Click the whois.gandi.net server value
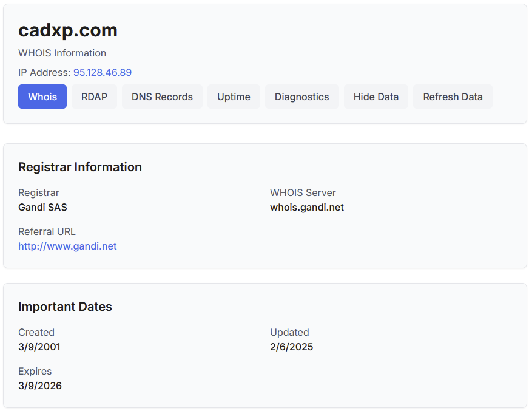This screenshot has height=411, width=532. 307,207
